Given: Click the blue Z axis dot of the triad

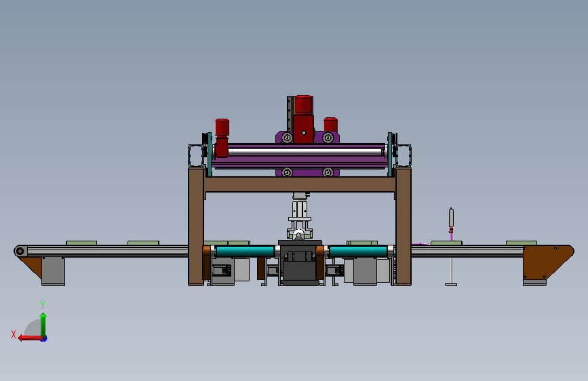Looking at the screenshot, I should tap(44, 339).
